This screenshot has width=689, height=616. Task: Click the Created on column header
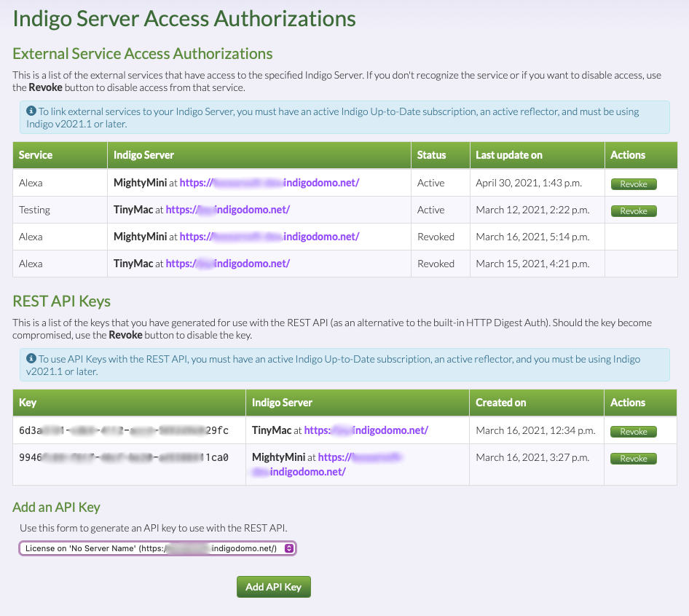tap(537, 403)
